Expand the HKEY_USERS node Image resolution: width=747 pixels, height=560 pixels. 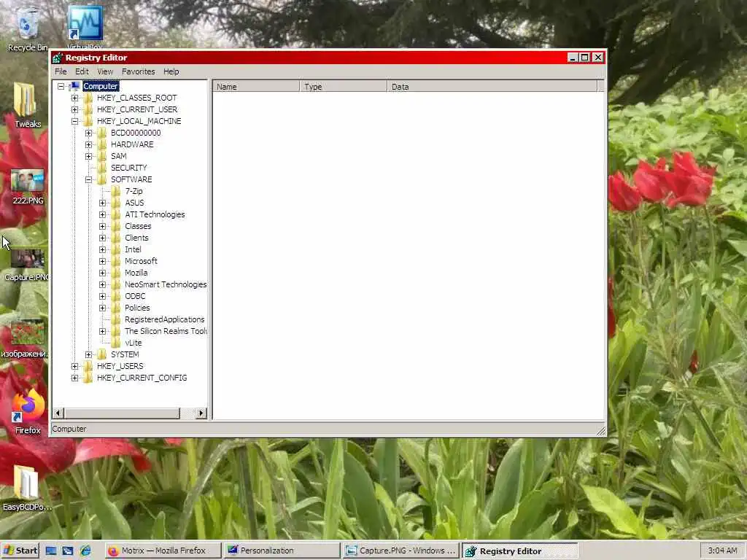(75, 366)
